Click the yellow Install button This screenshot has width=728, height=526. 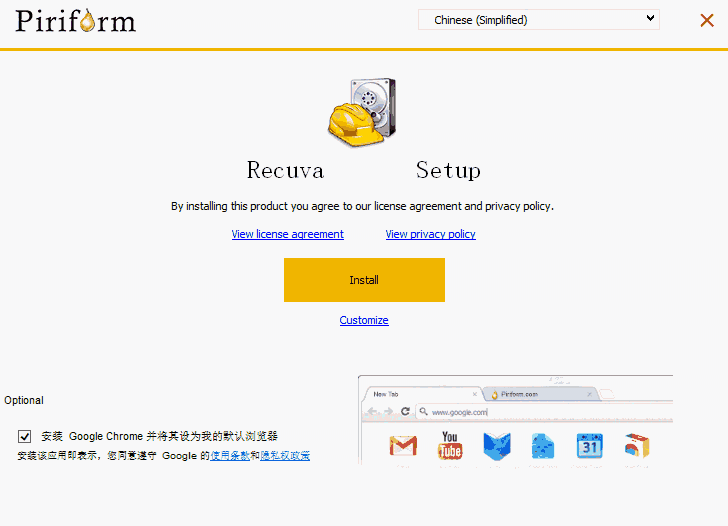tap(364, 280)
